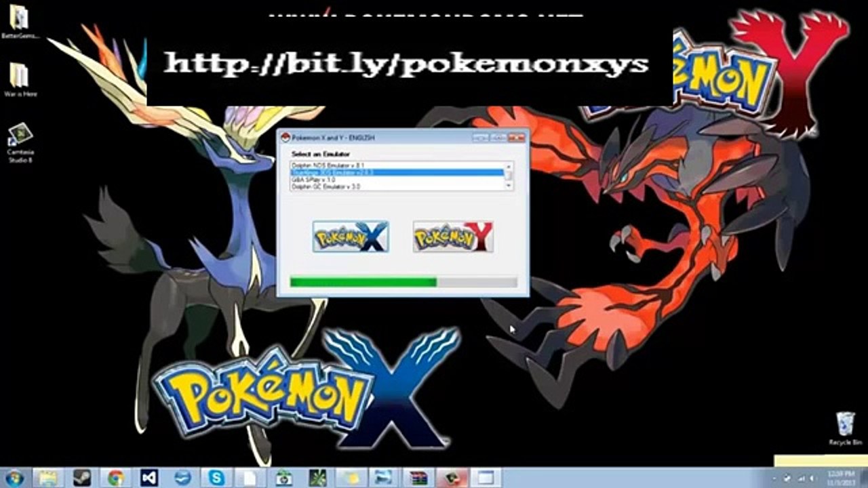Open Google Chrome from the taskbar

tap(116, 477)
